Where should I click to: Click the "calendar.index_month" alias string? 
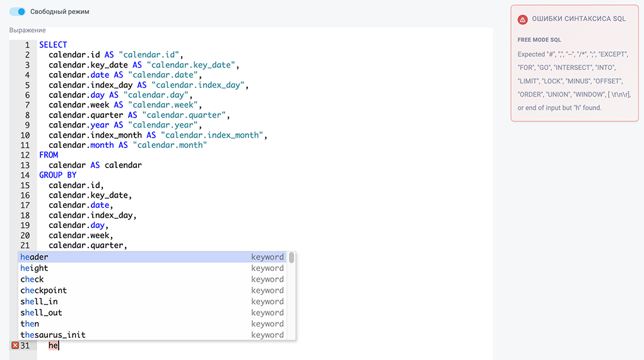214,135
